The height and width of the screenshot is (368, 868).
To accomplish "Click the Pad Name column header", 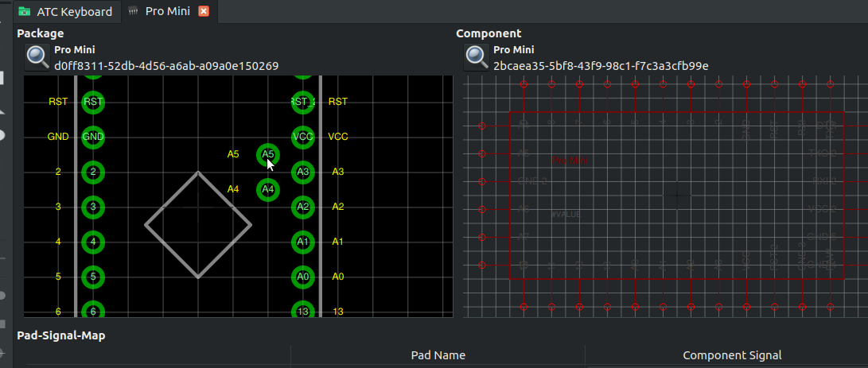I will [x=438, y=355].
